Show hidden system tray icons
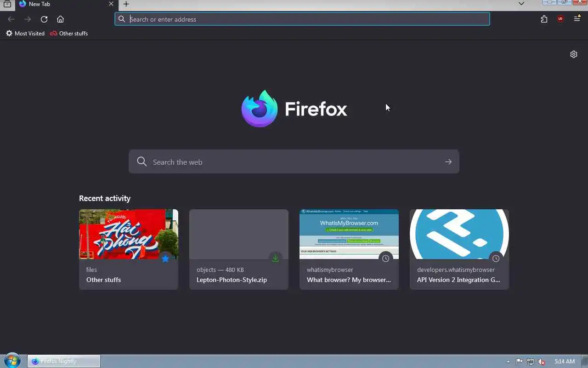588x368 pixels. (508, 362)
